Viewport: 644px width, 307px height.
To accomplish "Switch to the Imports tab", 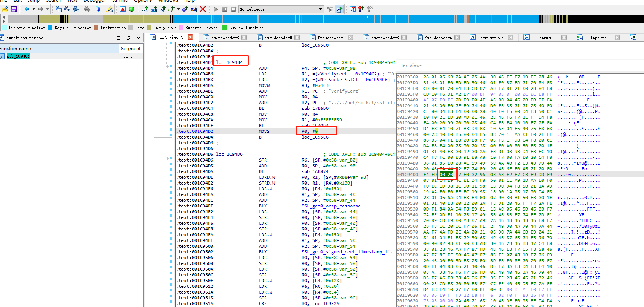I will (598, 38).
